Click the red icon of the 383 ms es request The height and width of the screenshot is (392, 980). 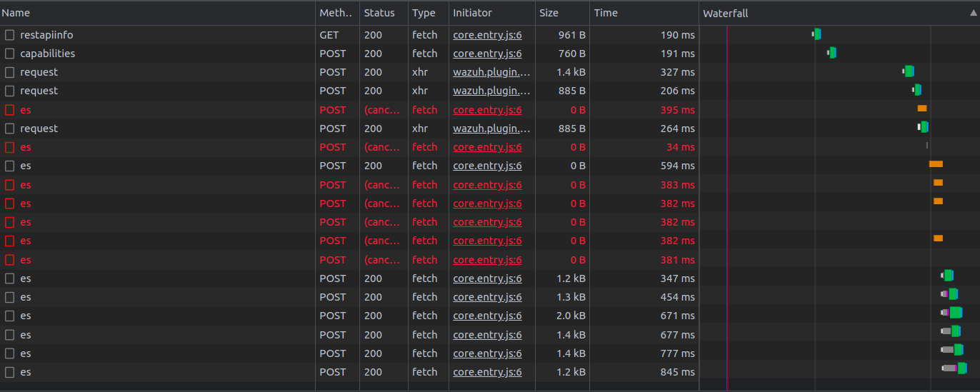click(9, 185)
